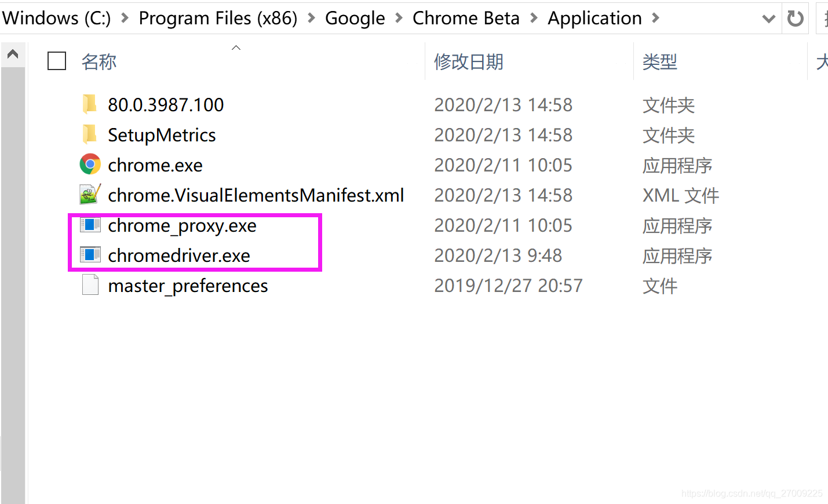Tick the select-all checkbox beside 名称
828x504 pixels.
pyautogui.click(x=56, y=61)
